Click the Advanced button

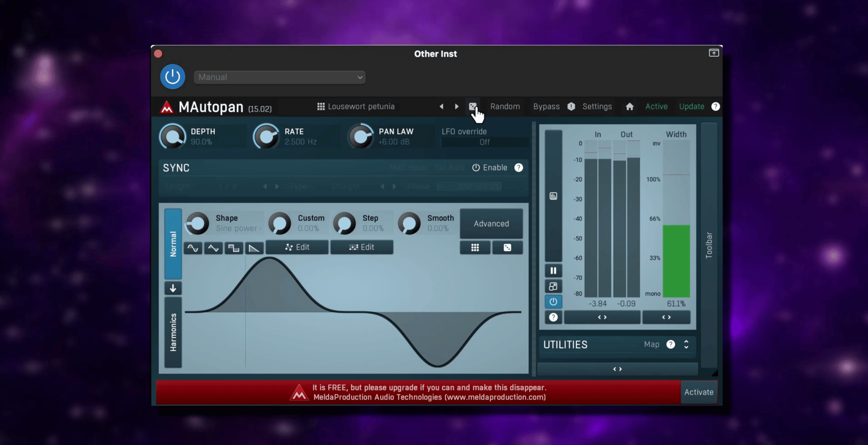pos(491,224)
